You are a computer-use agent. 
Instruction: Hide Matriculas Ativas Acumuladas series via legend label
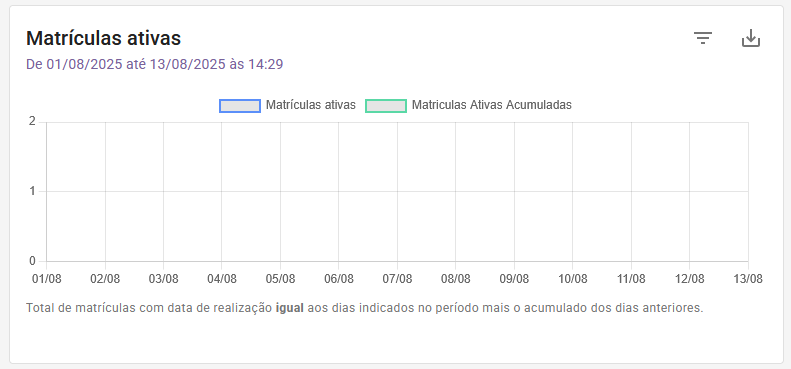tap(492, 105)
